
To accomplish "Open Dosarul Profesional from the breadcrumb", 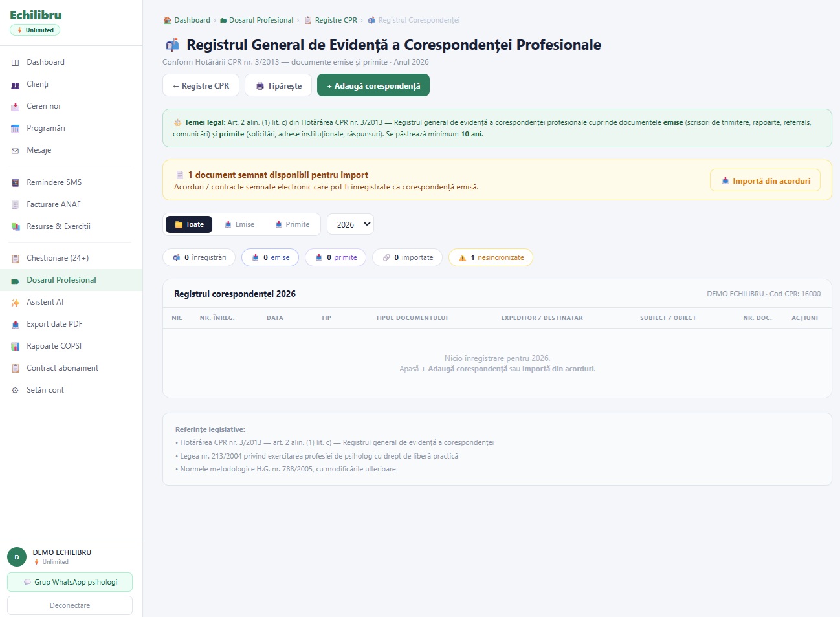I will click(x=261, y=19).
